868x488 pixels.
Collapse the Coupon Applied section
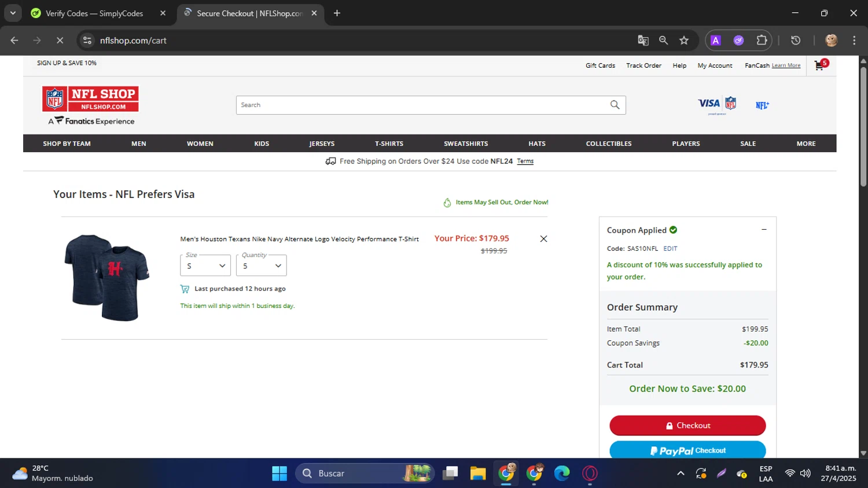(764, 230)
